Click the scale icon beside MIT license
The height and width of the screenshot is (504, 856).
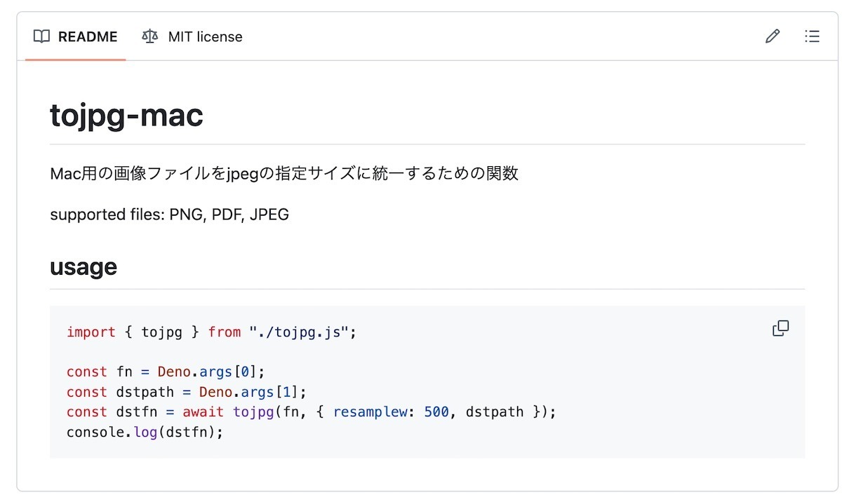[x=149, y=36]
